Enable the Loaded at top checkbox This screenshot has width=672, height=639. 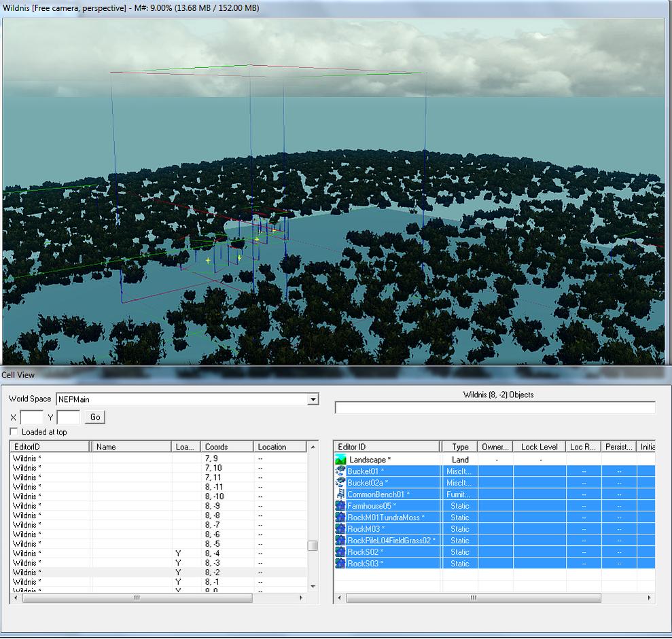(x=14, y=432)
